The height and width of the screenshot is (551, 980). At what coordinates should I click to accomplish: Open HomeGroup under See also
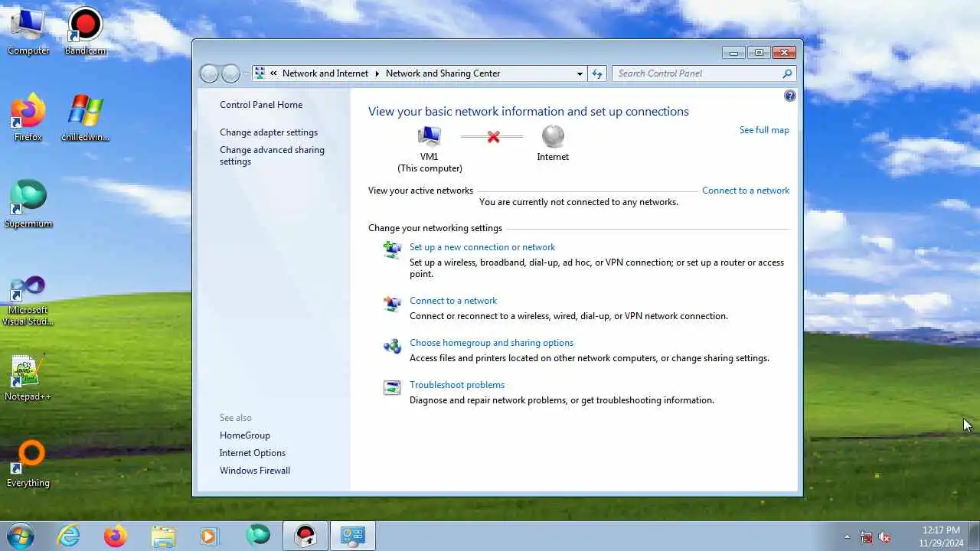(245, 435)
